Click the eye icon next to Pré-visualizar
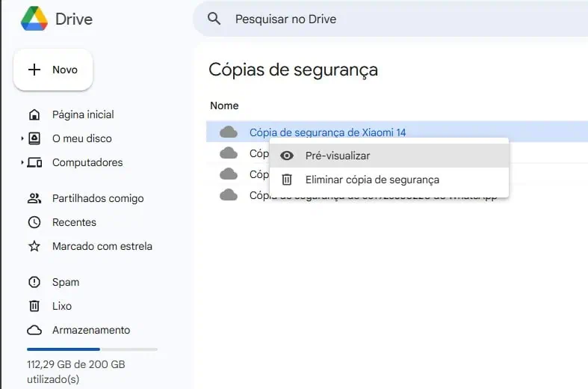 pos(287,156)
